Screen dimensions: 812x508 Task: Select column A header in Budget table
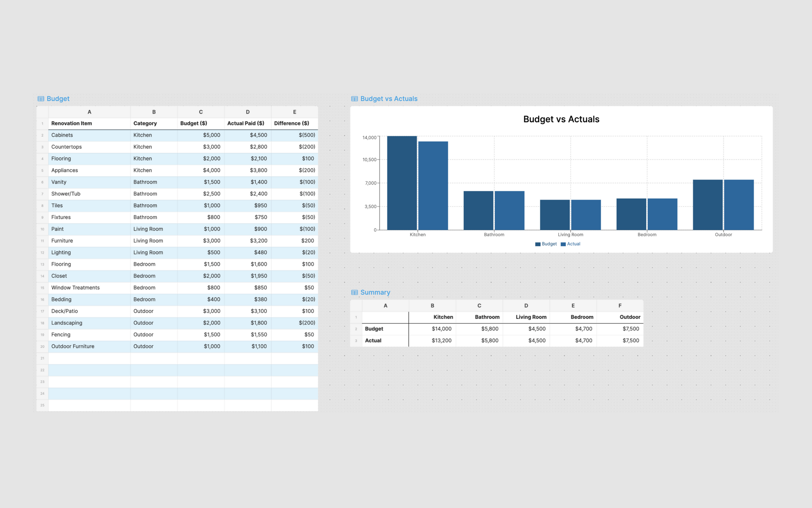coord(89,112)
